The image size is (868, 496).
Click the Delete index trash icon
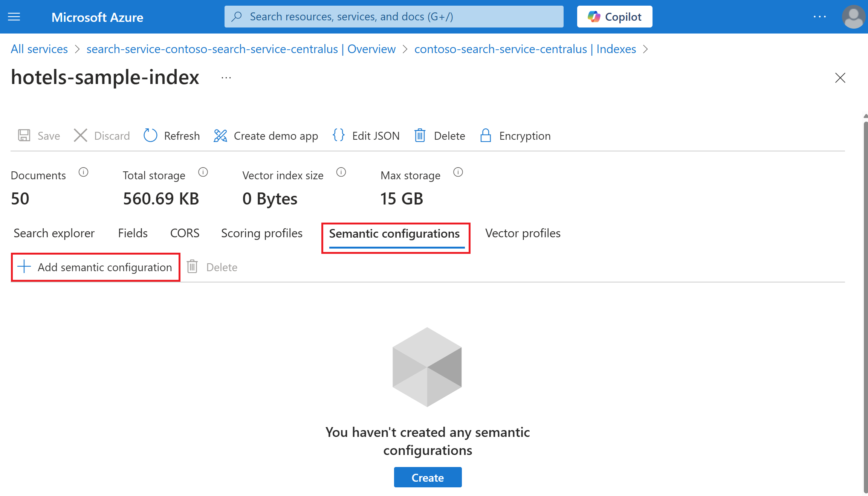420,136
